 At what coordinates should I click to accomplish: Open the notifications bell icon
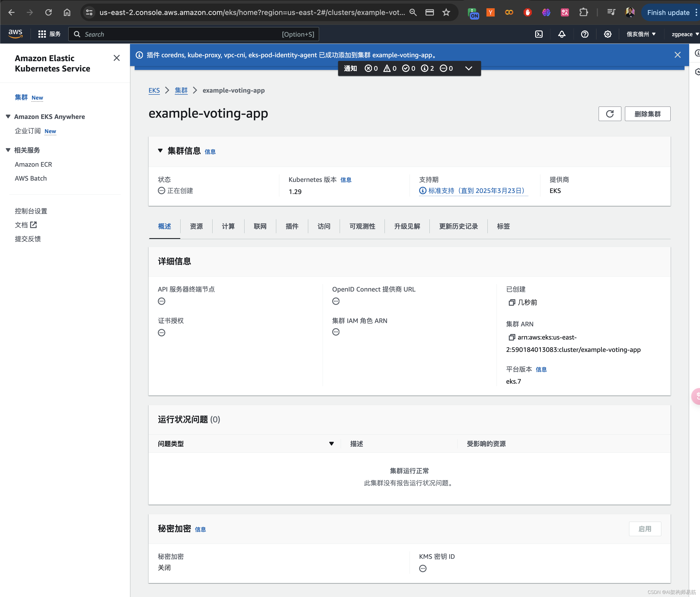pyautogui.click(x=562, y=34)
